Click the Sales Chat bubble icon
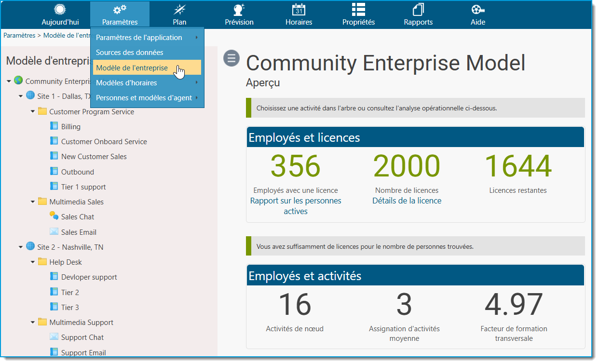The width and height of the screenshot is (599, 364). [54, 216]
